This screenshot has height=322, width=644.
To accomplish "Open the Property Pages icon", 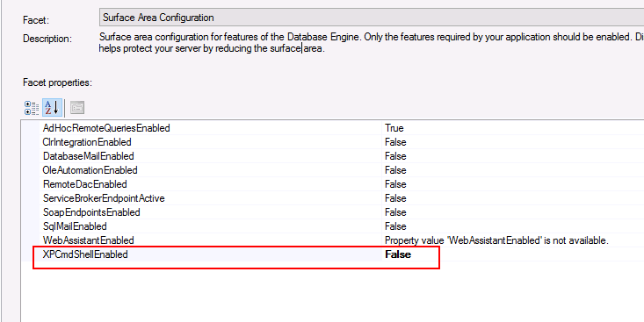I will pyautogui.click(x=77, y=108).
